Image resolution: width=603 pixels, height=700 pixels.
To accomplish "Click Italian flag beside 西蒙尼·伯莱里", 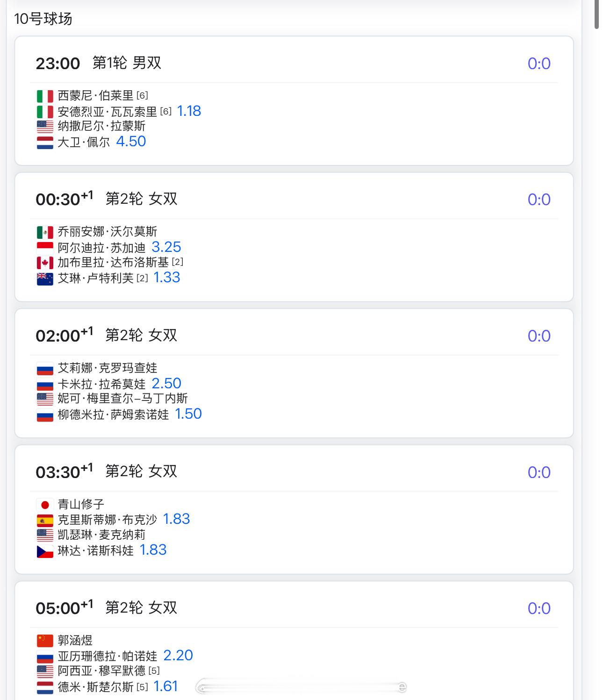I will click(45, 96).
